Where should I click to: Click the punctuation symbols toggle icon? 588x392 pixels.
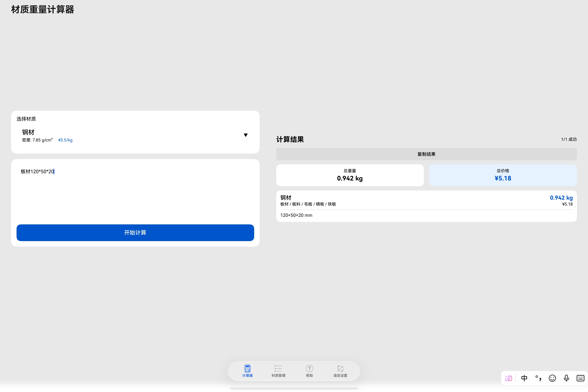538,378
